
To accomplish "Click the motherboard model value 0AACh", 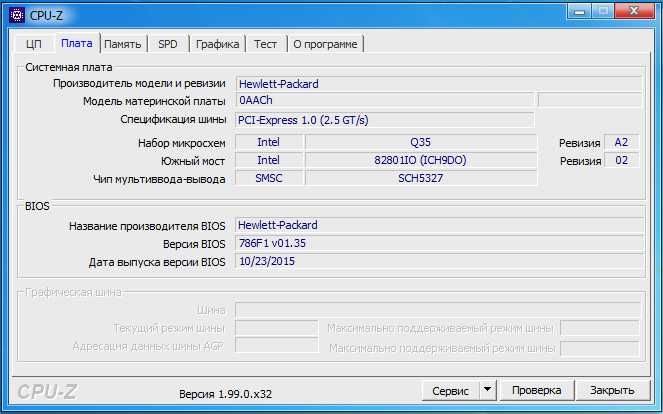I will click(x=385, y=101).
